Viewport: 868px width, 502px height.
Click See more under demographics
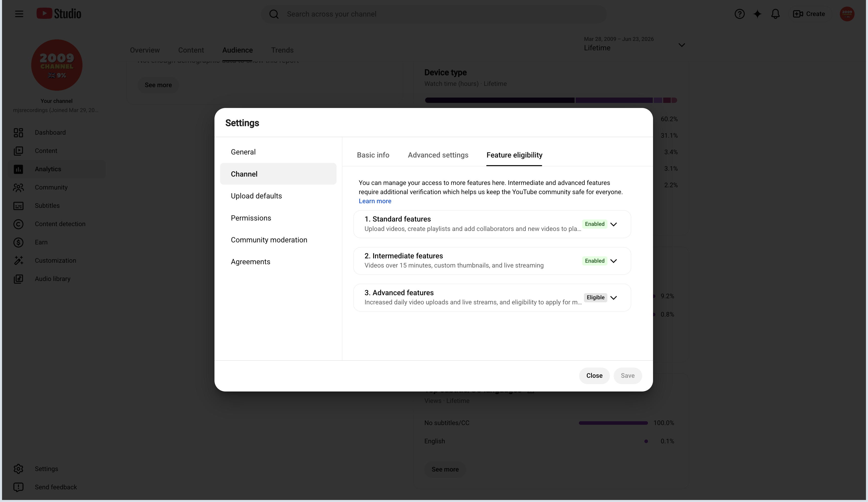(158, 85)
